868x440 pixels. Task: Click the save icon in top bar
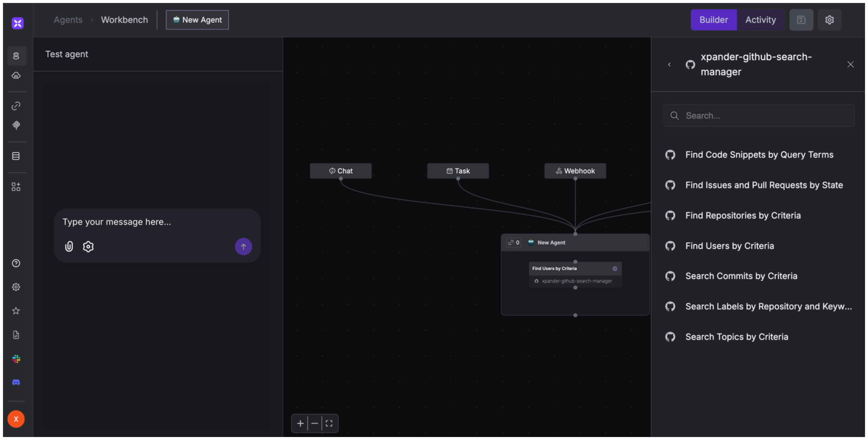pyautogui.click(x=801, y=20)
